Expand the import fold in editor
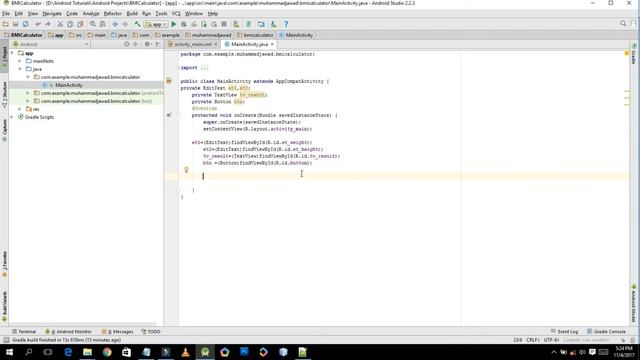This screenshot has height=360, width=640. click(204, 68)
